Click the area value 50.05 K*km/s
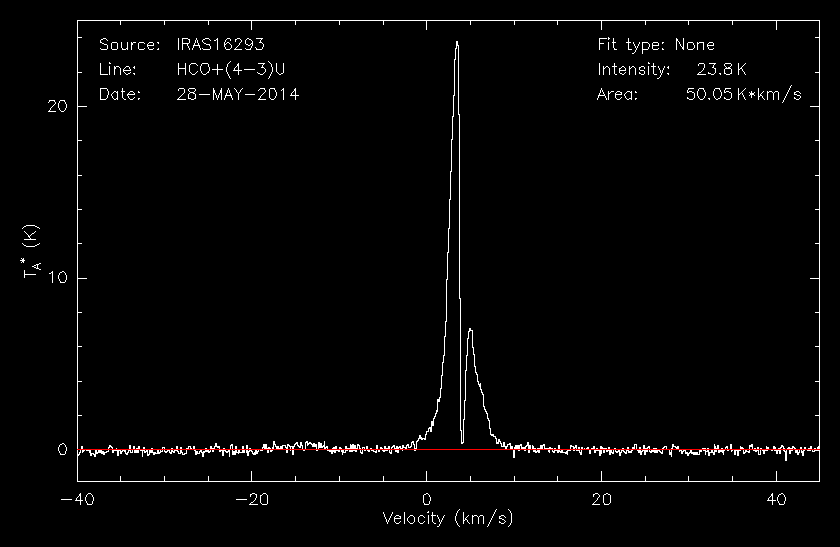 tap(744, 94)
